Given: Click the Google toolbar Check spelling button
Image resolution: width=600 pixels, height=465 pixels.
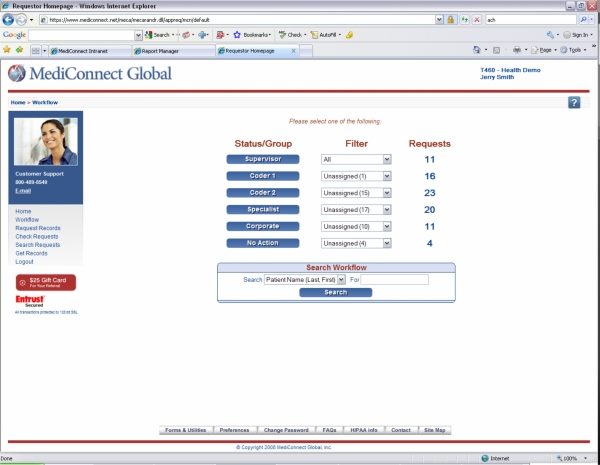Looking at the screenshot, I should coord(290,35).
